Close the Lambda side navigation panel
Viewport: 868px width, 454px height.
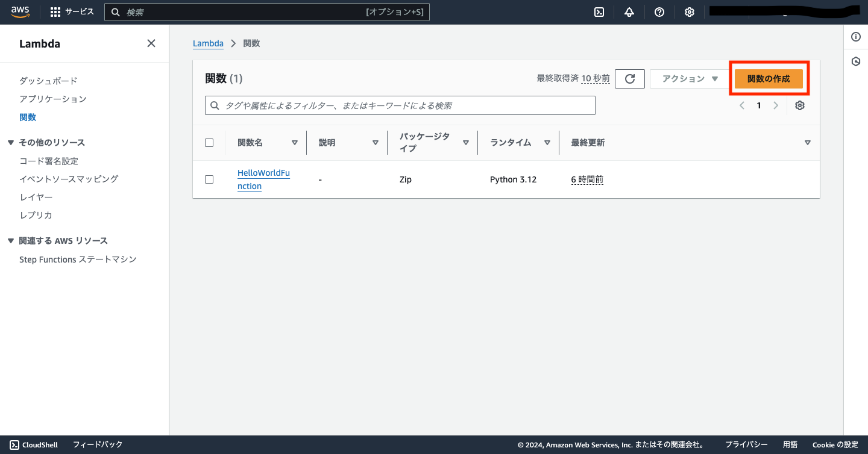pyautogui.click(x=151, y=43)
